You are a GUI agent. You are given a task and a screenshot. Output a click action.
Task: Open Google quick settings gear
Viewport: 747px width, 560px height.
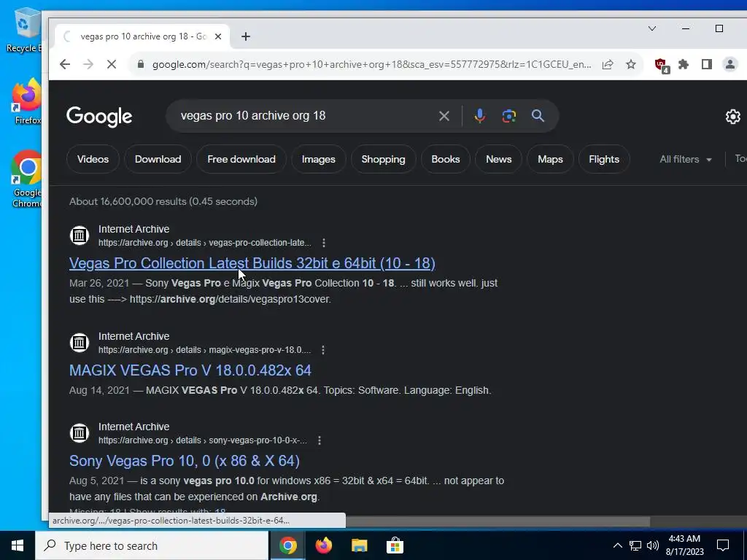tap(732, 116)
